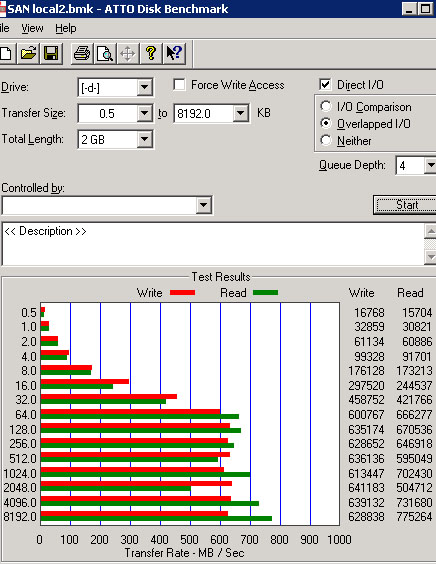The height and width of the screenshot is (564, 436).
Task: Enable Force Write Access checkbox
Action: [179, 85]
